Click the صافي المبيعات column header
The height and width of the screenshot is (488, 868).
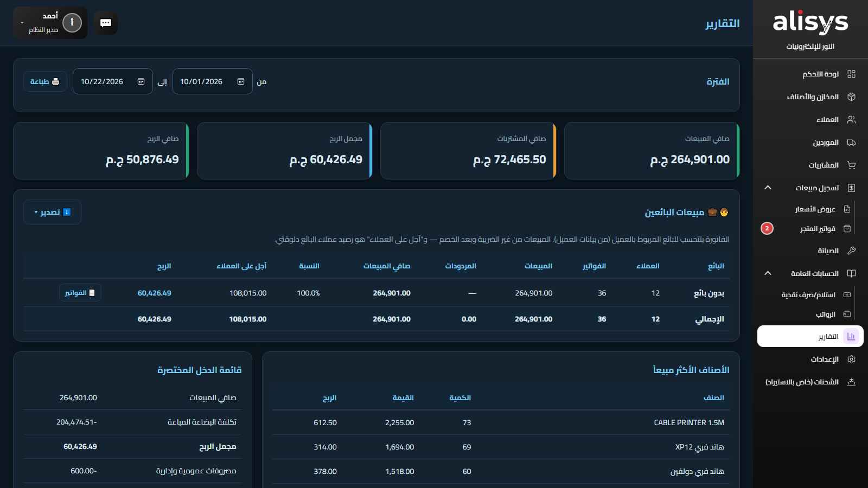(x=387, y=266)
